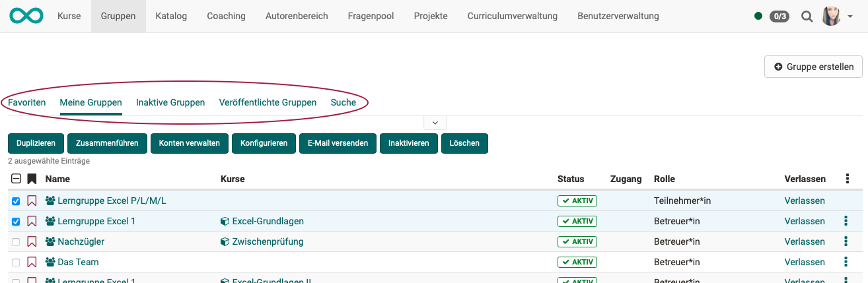The width and height of the screenshot is (868, 283).
Task: Click the Duplizieren button
Action: point(36,143)
